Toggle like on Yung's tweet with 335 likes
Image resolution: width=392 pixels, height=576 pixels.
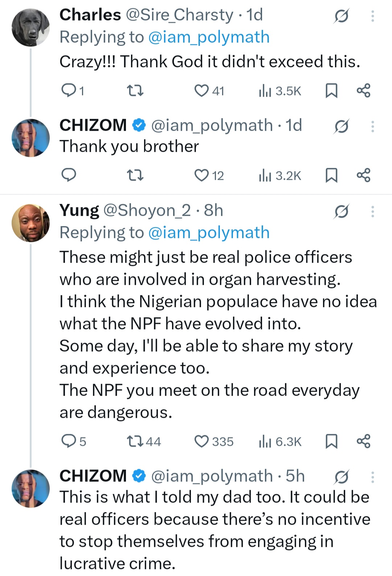click(x=201, y=442)
